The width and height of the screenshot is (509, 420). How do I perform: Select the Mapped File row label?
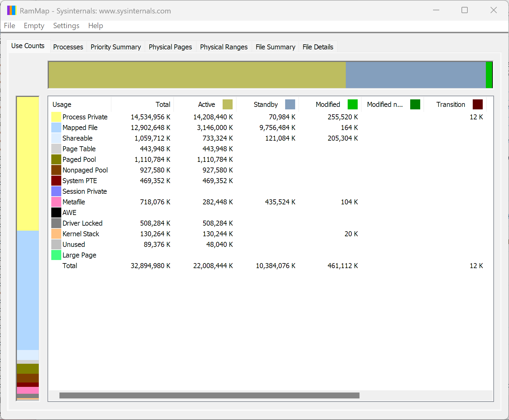(x=80, y=127)
